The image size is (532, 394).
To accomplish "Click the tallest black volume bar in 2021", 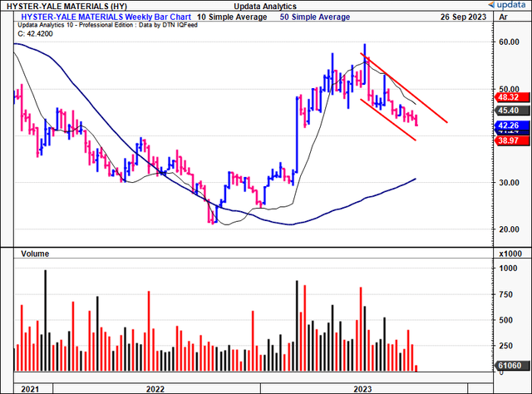I will pos(46,320).
